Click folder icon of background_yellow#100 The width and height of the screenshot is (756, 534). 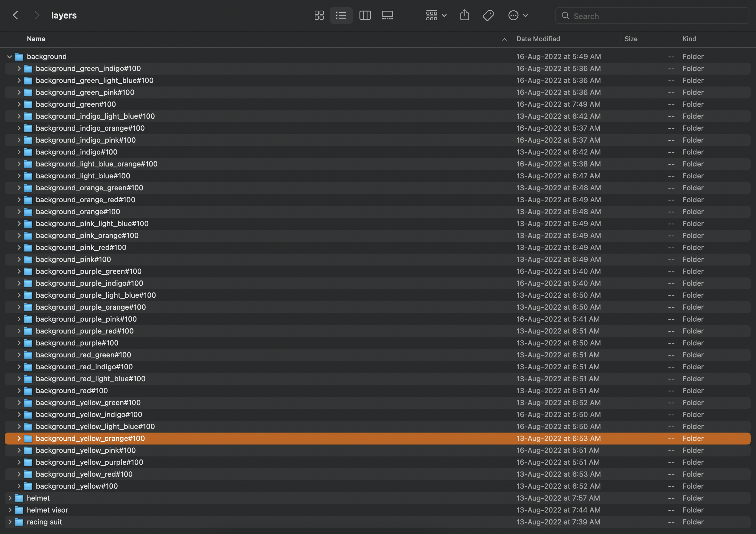pos(28,486)
